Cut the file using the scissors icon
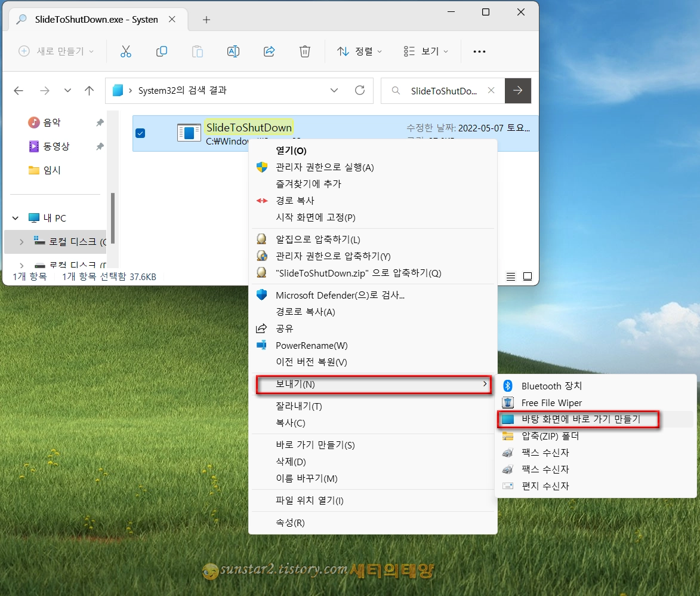The height and width of the screenshot is (596, 700). [126, 51]
